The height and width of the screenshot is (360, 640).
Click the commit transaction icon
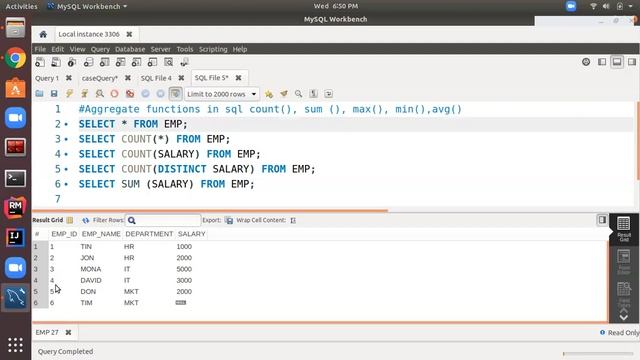click(x=145, y=94)
